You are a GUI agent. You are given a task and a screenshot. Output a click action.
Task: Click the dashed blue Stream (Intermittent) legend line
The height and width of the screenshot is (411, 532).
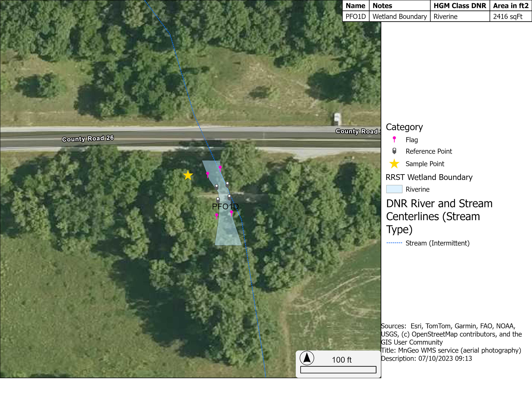[394, 243]
